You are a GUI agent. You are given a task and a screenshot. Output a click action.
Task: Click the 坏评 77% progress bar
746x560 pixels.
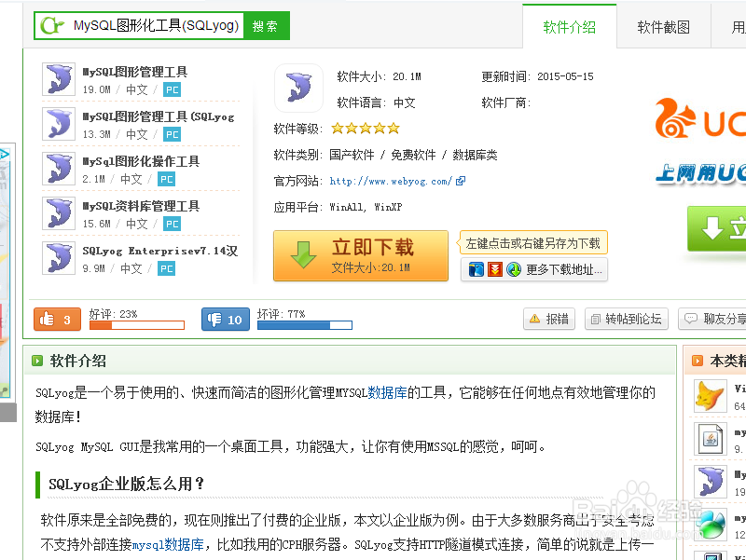[x=305, y=325]
